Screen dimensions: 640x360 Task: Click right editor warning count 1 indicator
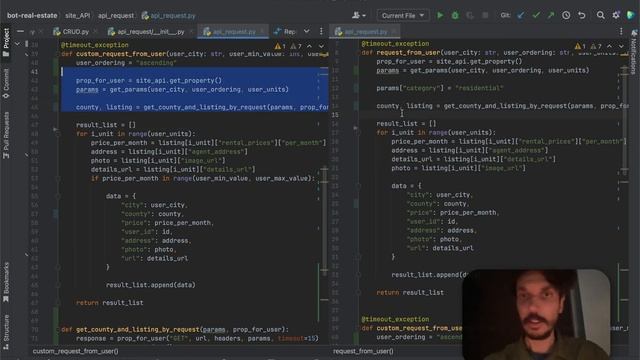580,46
